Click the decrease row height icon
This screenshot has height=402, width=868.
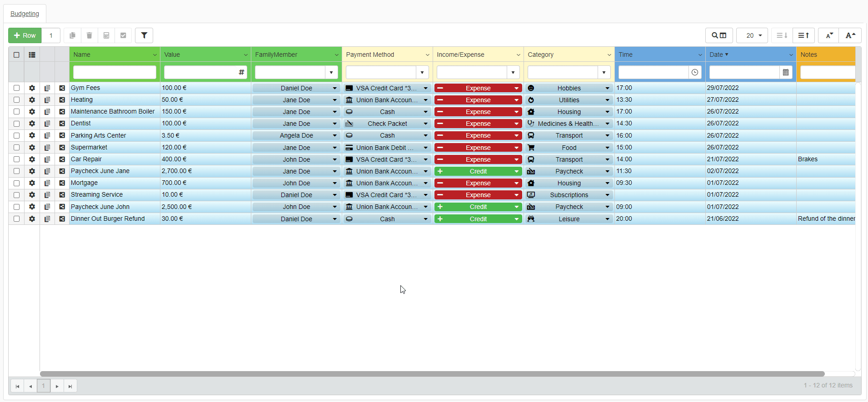782,35
